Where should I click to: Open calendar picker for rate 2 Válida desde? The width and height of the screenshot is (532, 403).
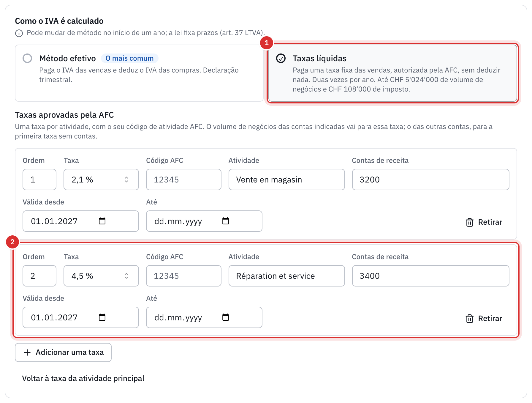point(102,317)
